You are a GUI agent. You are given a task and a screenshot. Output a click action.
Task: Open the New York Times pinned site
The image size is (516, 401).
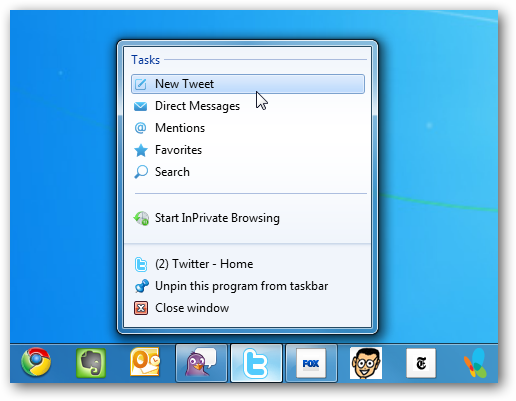pyautogui.click(x=421, y=363)
